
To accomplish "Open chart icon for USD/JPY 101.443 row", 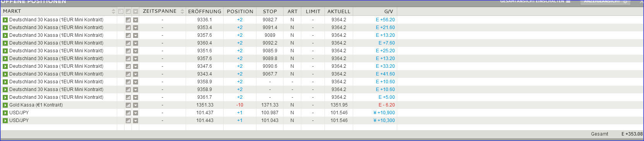I will tap(128, 120).
